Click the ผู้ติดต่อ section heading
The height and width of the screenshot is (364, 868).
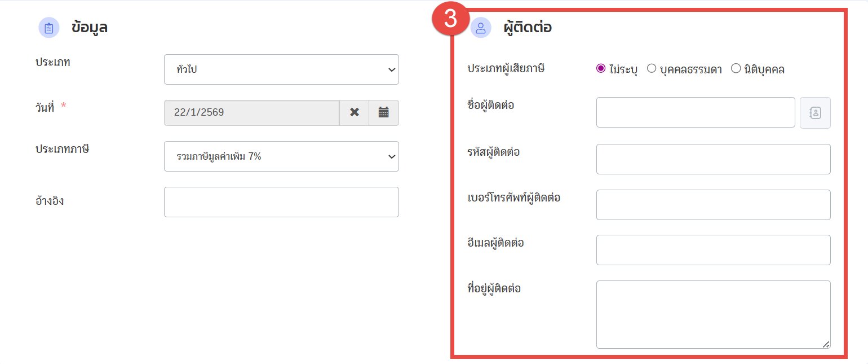point(528,28)
